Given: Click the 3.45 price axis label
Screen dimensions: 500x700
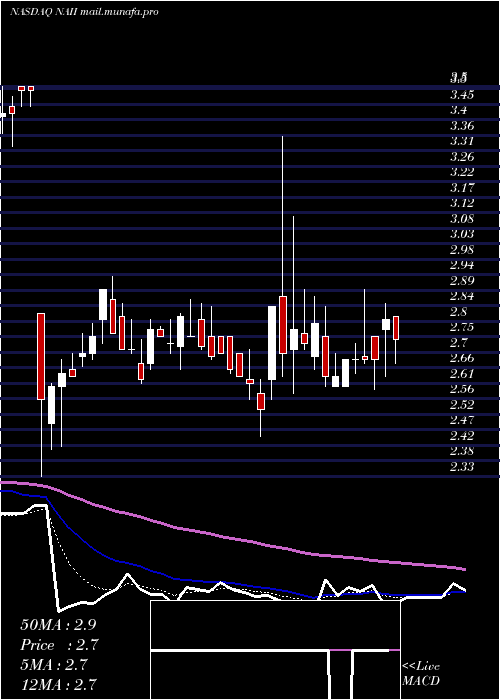Looking at the screenshot, I should click(462, 95).
